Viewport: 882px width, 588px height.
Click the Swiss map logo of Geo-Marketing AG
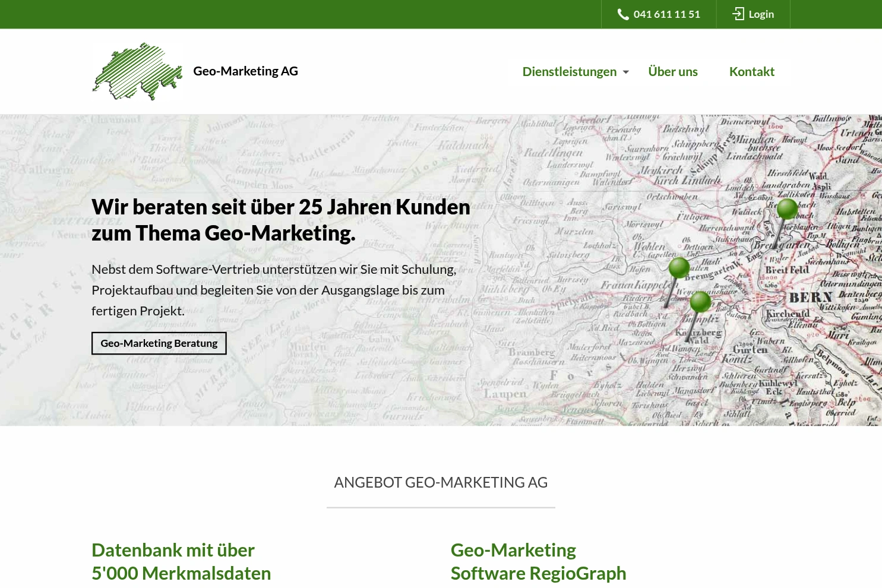(x=137, y=71)
